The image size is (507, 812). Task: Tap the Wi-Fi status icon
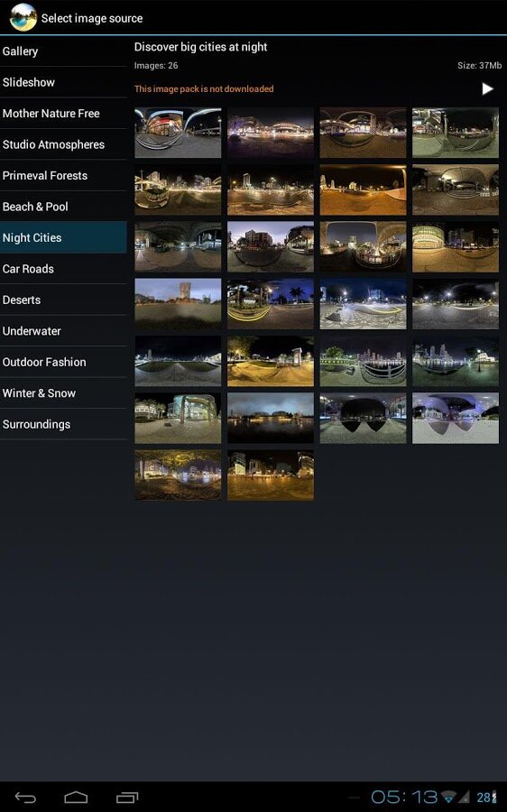pyautogui.click(x=448, y=797)
